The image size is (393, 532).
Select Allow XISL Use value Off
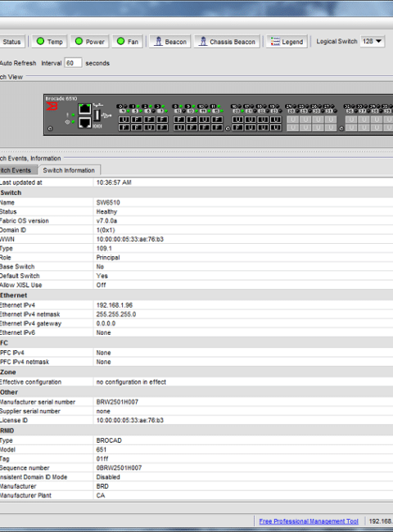[x=101, y=285]
